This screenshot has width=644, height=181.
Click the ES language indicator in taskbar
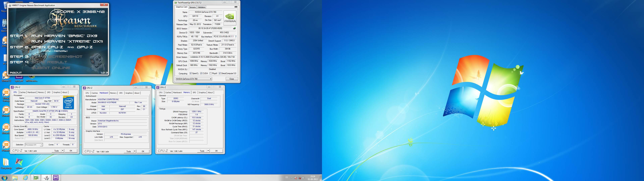pyautogui.click(x=287, y=177)
